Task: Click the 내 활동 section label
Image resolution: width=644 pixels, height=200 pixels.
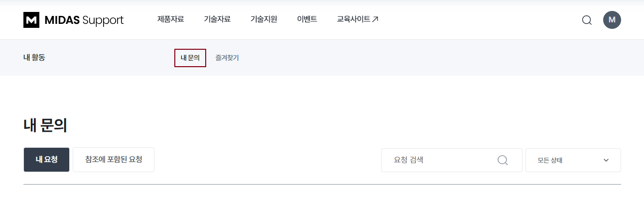Action: [x=34, y=58]
